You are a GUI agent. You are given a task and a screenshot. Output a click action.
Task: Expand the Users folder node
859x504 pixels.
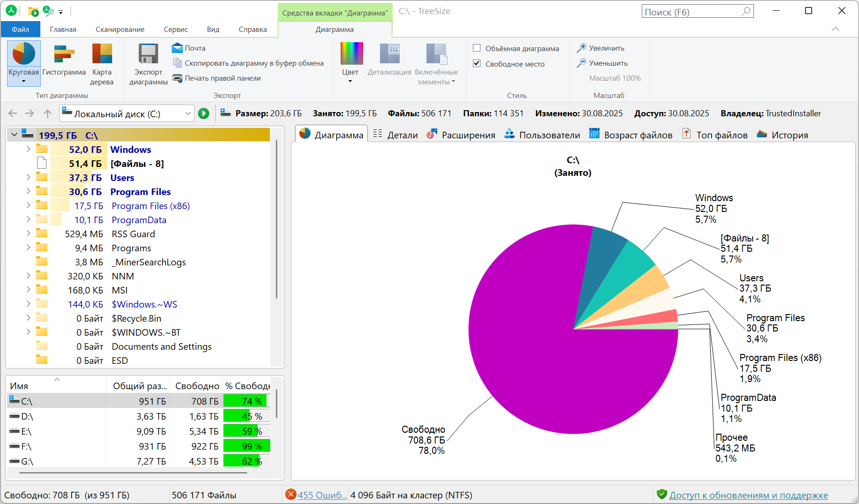(28, 177)
